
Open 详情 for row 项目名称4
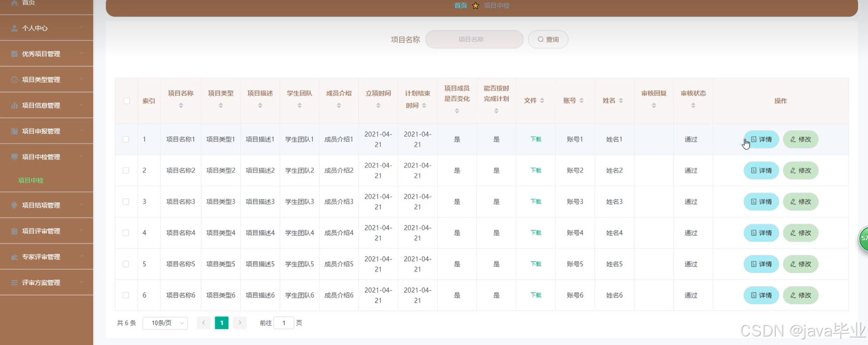click(x=761, y=233)
